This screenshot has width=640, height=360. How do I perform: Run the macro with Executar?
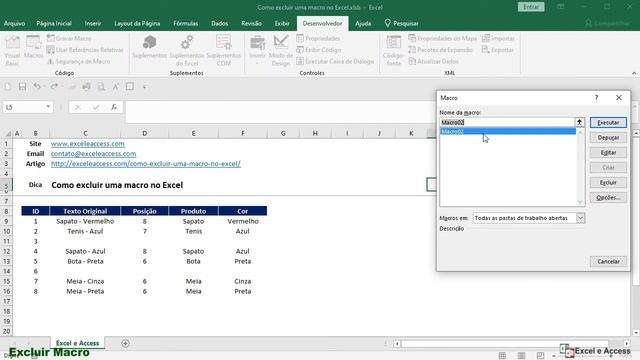pos(608,122)
